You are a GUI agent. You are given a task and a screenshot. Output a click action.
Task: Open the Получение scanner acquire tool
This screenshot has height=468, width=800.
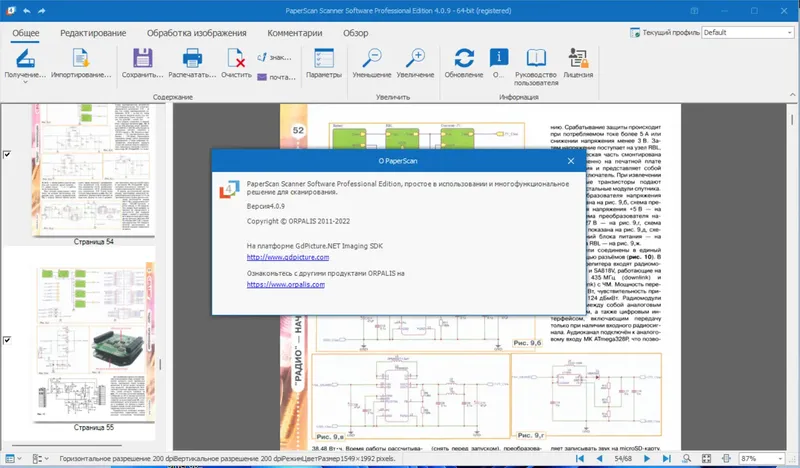25,59
